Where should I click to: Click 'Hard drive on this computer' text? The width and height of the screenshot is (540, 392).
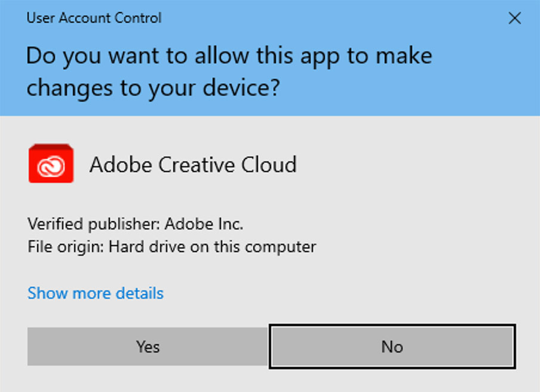[x=212, y=247]
